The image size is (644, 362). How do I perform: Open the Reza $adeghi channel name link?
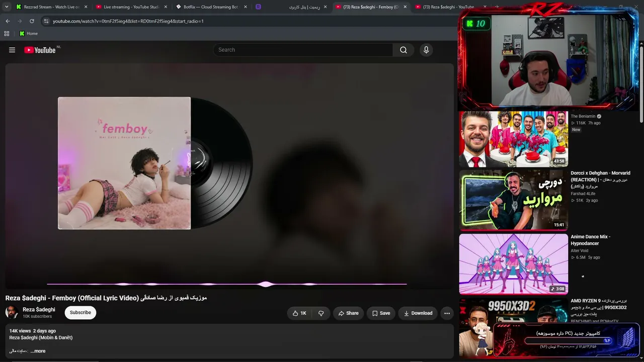(x=39, y=309)
